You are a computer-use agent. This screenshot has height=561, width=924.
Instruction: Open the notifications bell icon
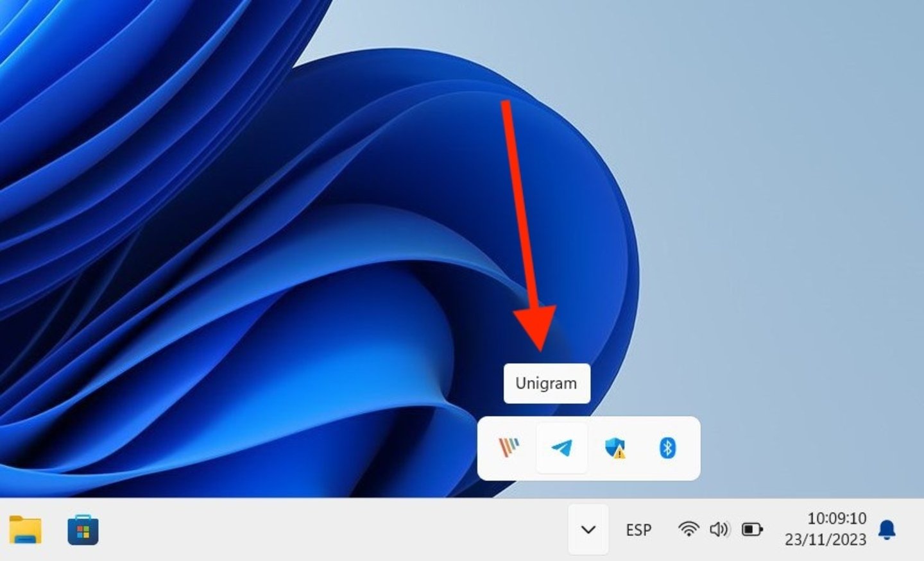[887, 530]
